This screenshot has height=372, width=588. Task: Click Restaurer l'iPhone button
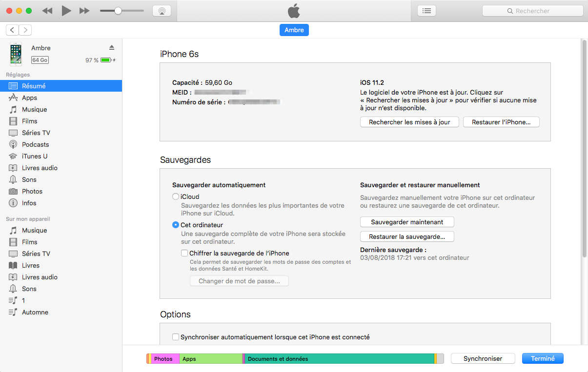(501, 122)
